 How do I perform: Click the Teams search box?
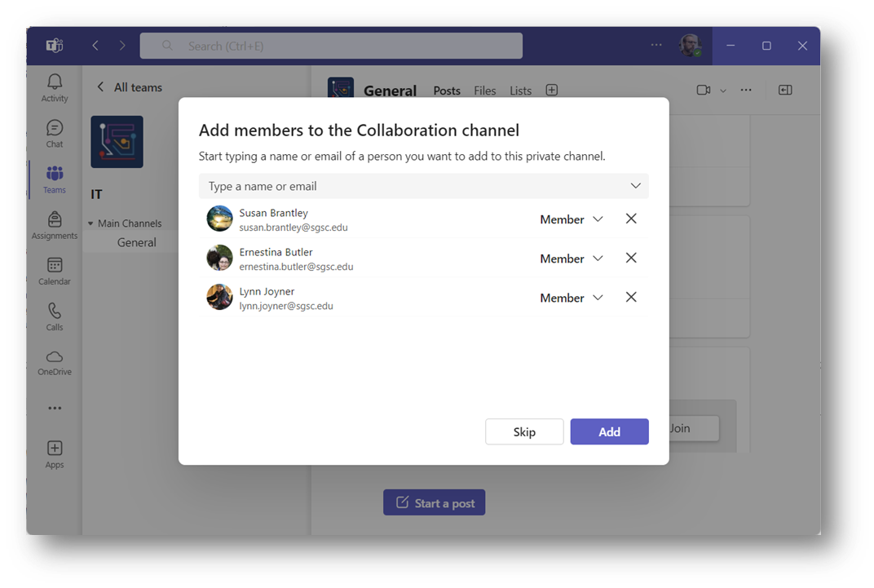[331, 46]
